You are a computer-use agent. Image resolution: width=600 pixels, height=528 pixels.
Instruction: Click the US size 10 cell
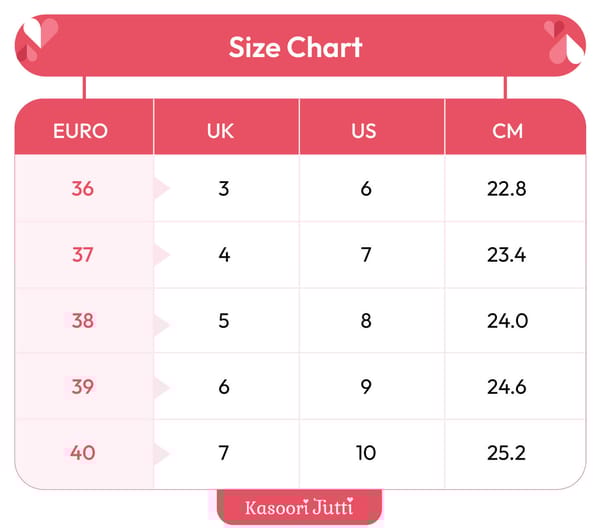click(x=366, y=454)
